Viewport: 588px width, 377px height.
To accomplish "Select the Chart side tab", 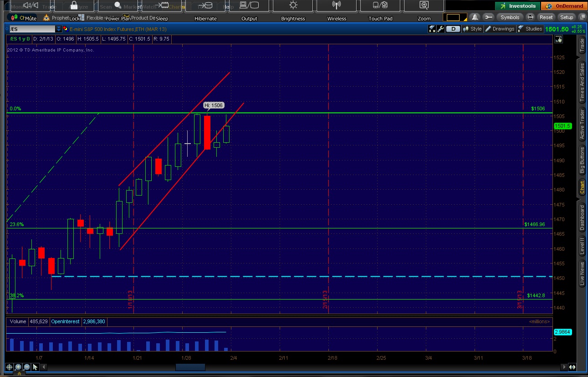I will click(582, 188).
